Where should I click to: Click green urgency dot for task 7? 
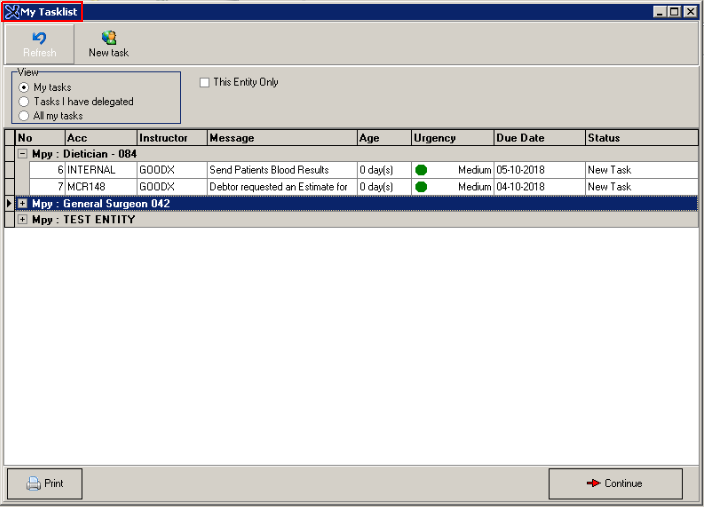click(x=421, y=187)
